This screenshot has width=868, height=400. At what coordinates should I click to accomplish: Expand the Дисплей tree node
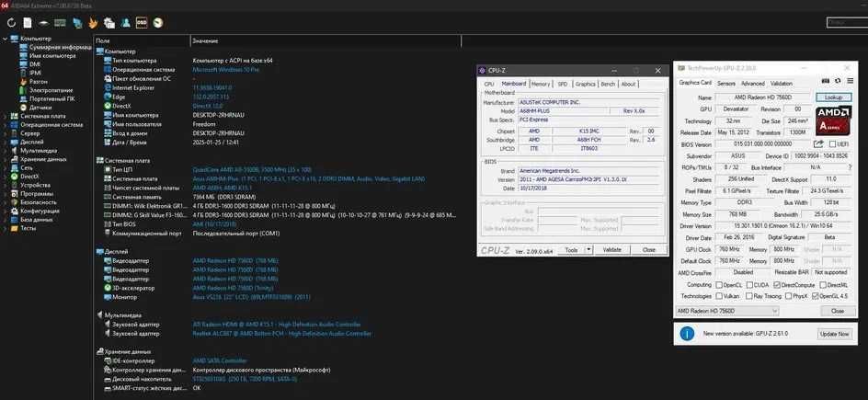coord(5,142)
